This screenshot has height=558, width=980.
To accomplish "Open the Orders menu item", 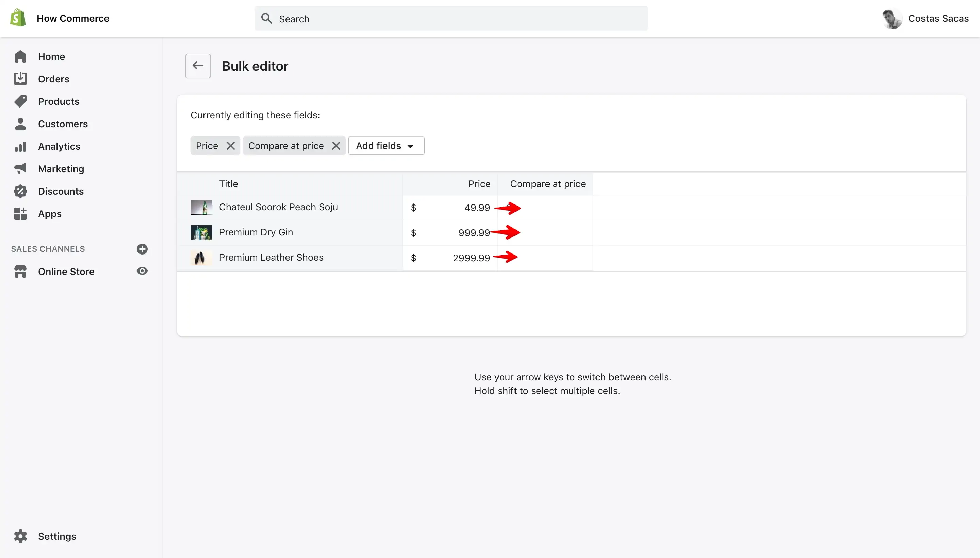I will coord(54,79).
